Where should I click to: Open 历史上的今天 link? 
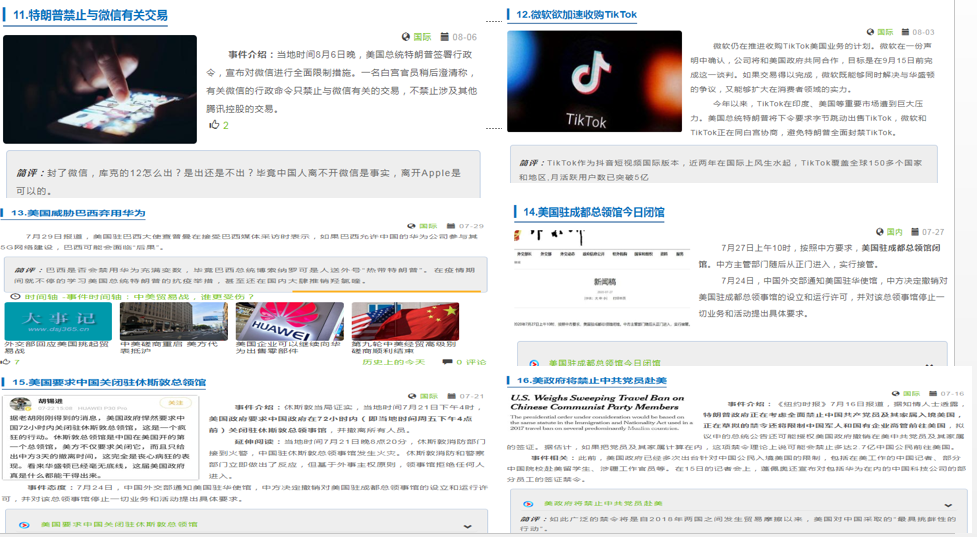click(393, 362)
